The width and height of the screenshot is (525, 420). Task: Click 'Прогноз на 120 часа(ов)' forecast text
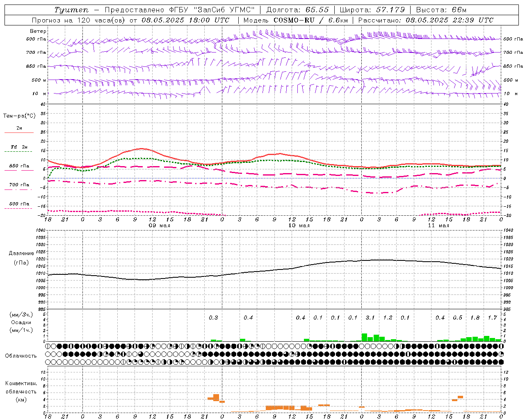point(79,20)
